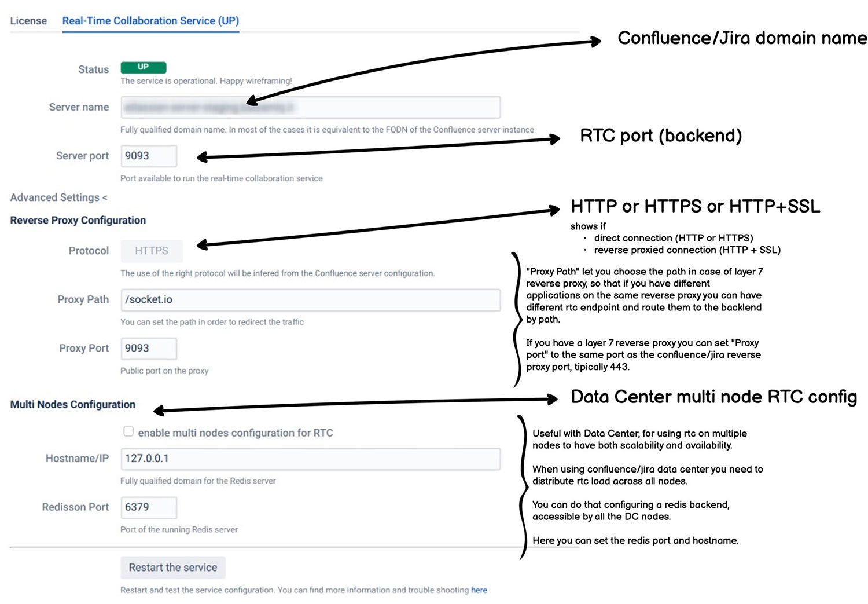The width and height of the screenshot is (868, 604).
Task: Click the 'Redisson Port' label
Action: pyautogui.click(x=75, y=507)
